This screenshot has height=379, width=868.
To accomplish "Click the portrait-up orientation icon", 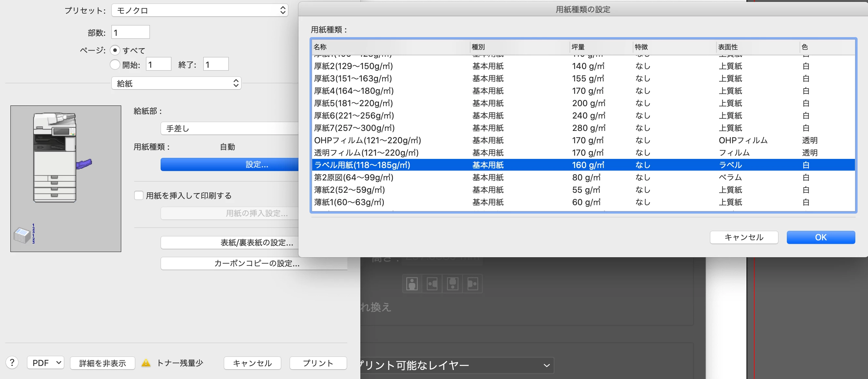I will coord(412,284).
